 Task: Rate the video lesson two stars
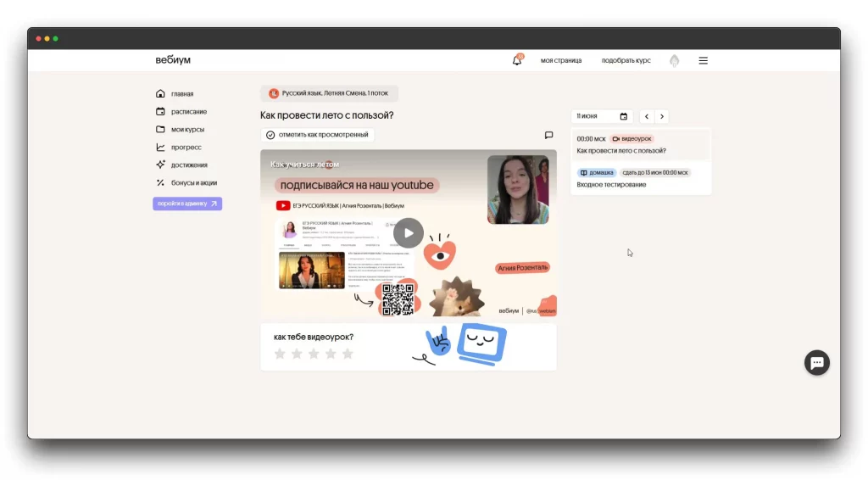click(x=297, y=354)
